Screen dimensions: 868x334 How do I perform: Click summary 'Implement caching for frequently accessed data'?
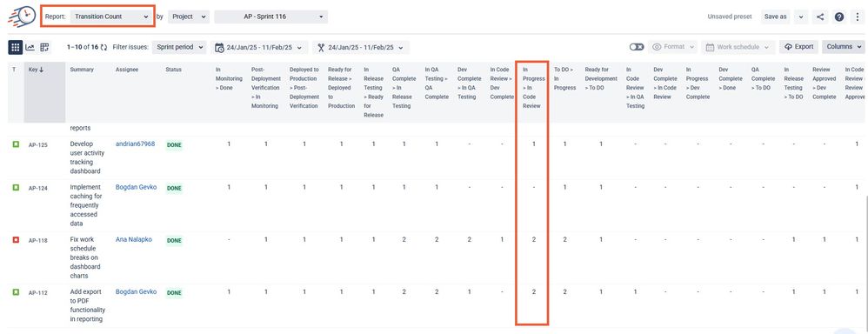pyautogui.click(x=85, y=205)
